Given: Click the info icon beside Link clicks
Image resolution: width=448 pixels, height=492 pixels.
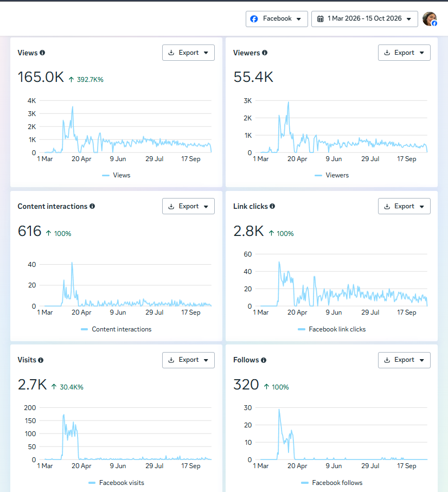Looking at the screenshot, I should [272, 206].
